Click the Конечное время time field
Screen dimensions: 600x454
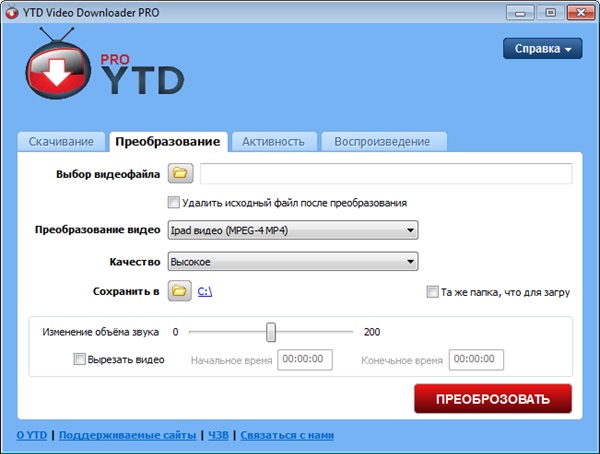[x=476, y=359]
